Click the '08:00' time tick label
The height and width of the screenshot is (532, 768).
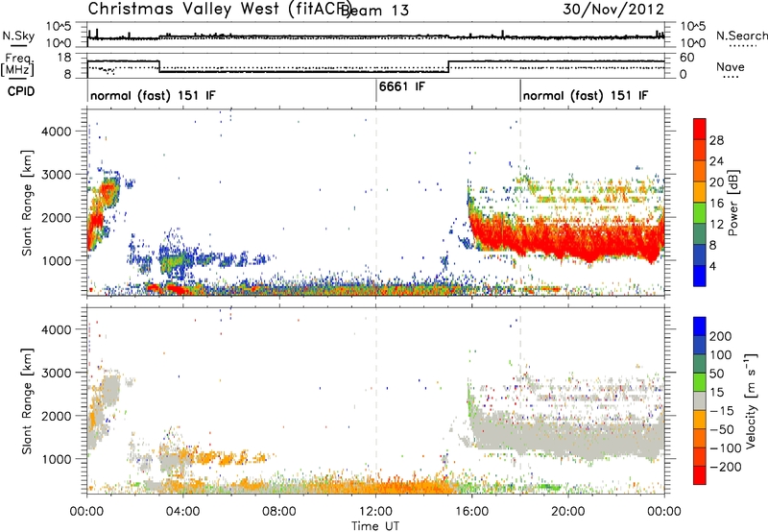(279, 512)
